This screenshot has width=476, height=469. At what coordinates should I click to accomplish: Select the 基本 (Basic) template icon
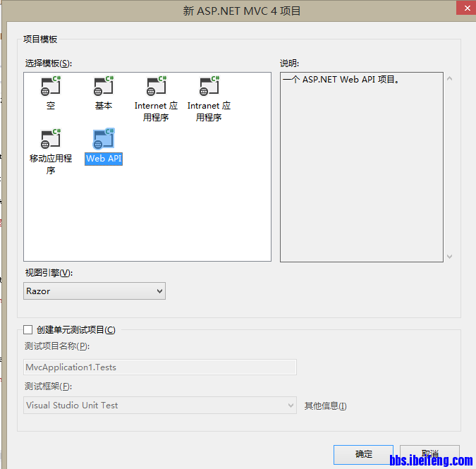[x=104, y=86]
